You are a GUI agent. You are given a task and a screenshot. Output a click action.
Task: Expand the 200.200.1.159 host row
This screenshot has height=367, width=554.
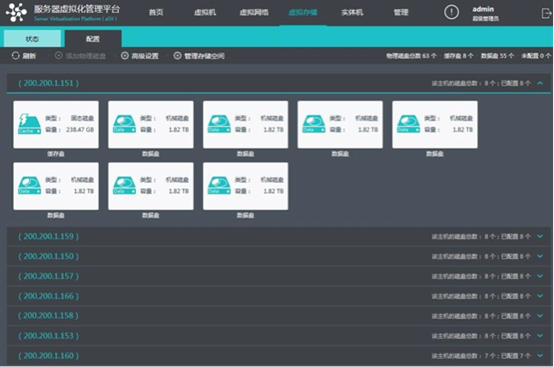pos(540,236)
